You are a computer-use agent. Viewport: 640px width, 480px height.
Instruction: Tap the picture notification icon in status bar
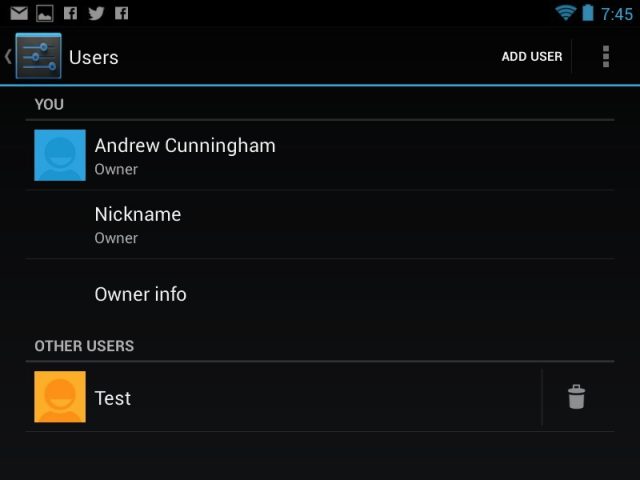[44, 13]
